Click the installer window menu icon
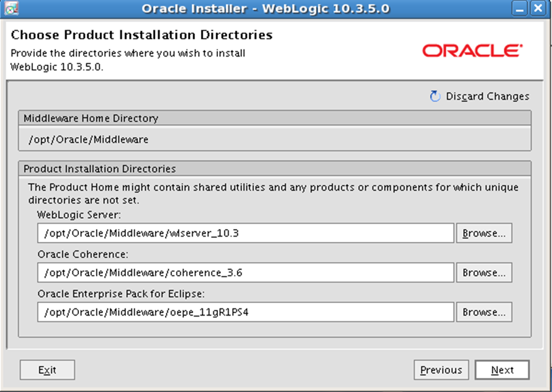This screenshot has height=392, width=552. (12, 8)
